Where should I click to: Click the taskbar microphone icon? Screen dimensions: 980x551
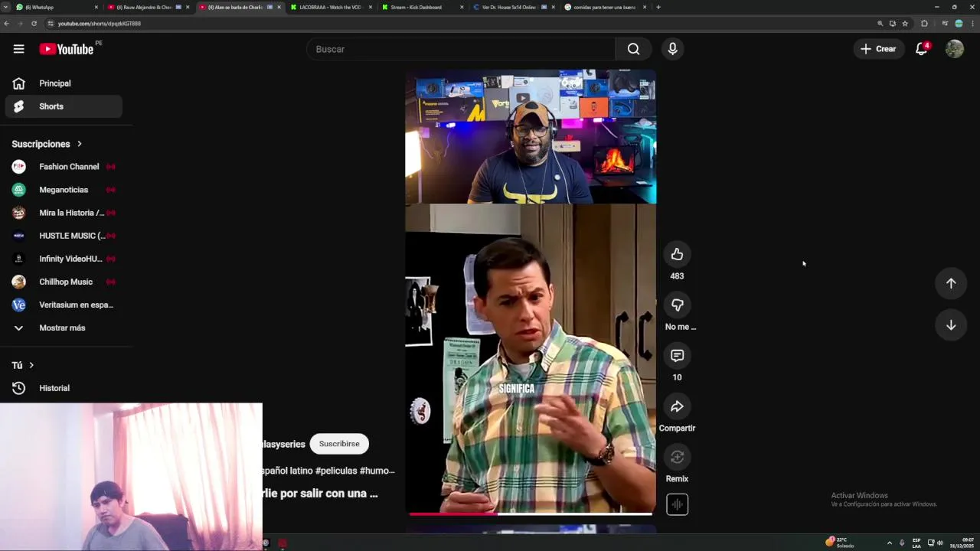pos(901,543)
